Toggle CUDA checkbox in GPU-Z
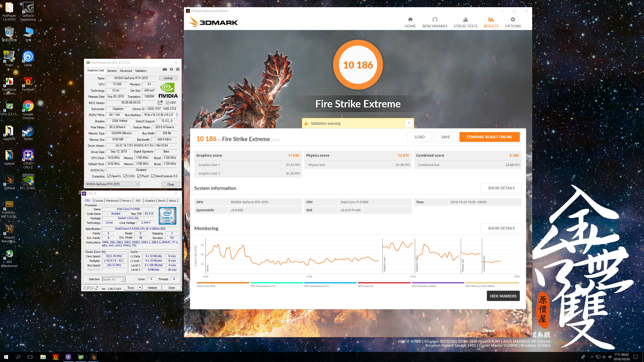644x362 pixels. click(125, 176)
